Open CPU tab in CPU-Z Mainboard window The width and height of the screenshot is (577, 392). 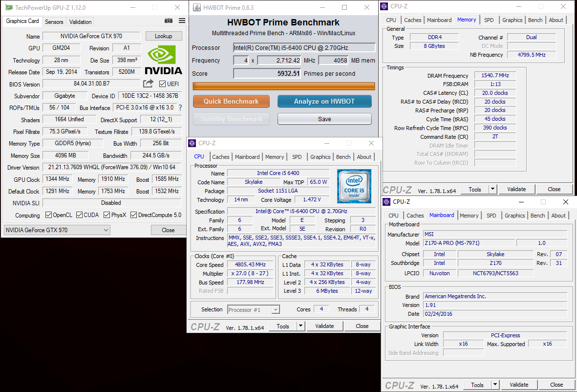pos(393,216)
